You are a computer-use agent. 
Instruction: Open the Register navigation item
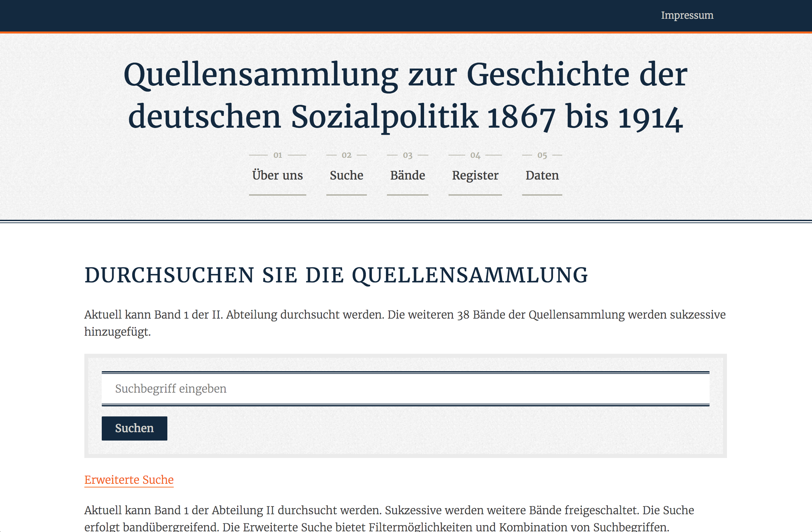pos(475,175)
